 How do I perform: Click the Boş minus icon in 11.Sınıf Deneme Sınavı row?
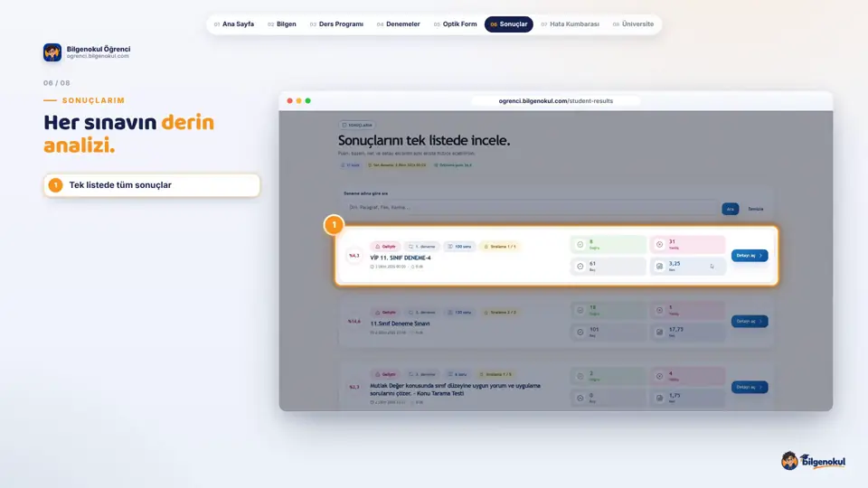580,333
